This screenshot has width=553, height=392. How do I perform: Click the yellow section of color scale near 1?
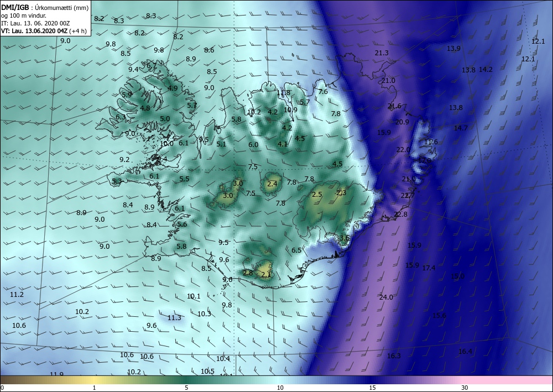pos(93,380)
